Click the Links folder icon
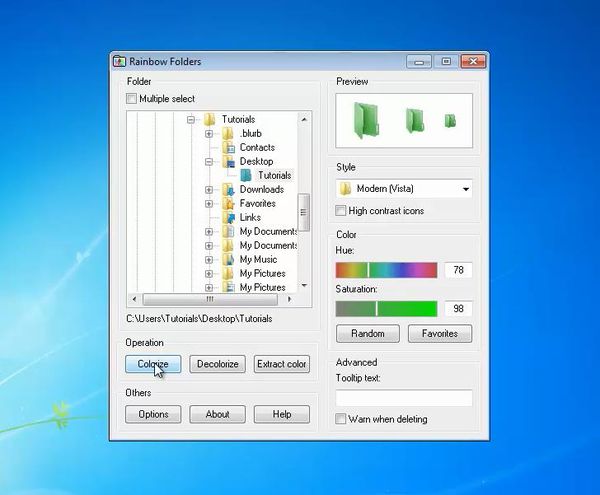Screen dimensions: 600x495 (228, 218)
